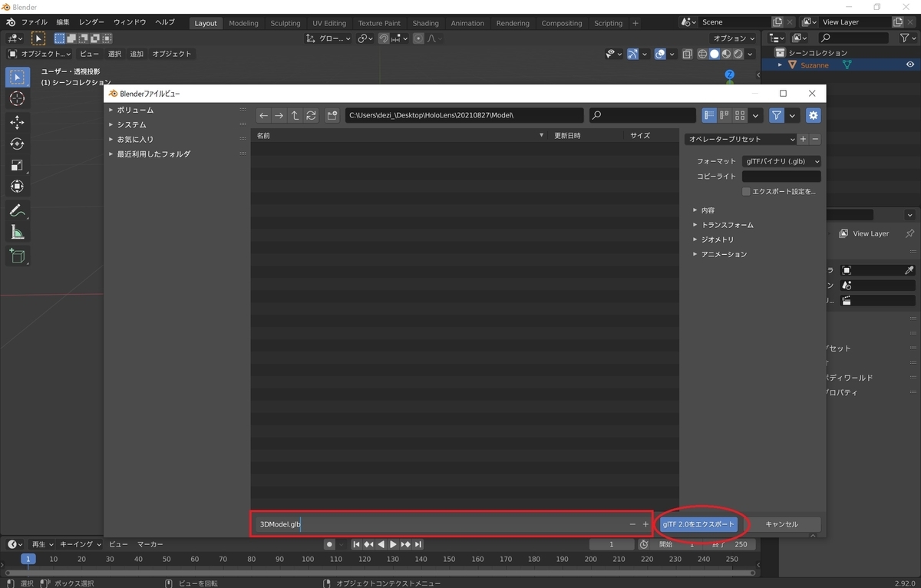Enable the export settings checkbox
The image size is (921, 588).
[746, 191]
